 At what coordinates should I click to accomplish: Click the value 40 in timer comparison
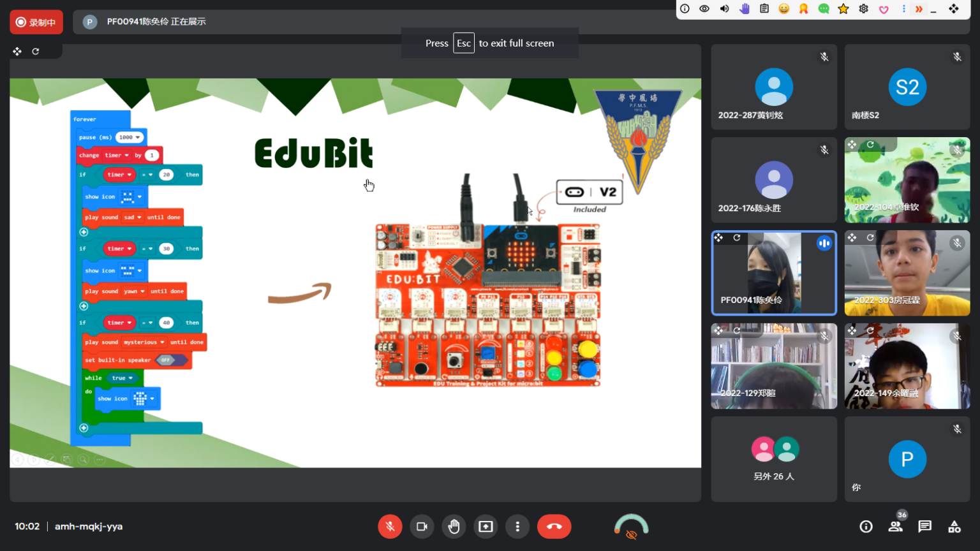[x=166, y=323]
